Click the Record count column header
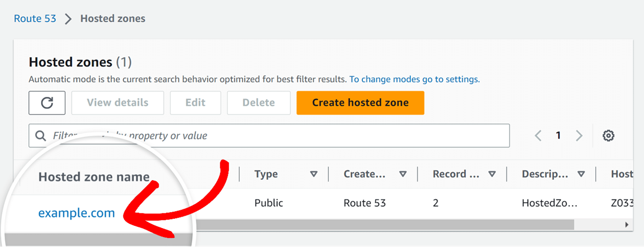 [456, 174]
